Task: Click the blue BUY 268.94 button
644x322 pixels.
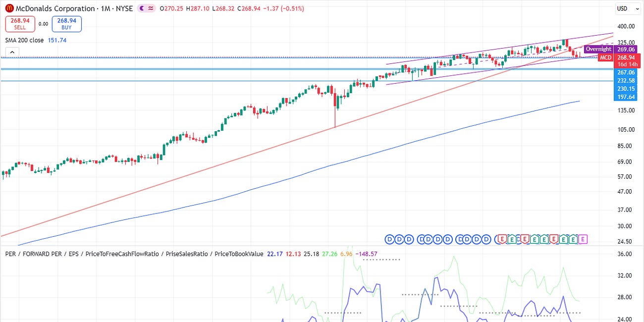Action: [x=67, y=24]
